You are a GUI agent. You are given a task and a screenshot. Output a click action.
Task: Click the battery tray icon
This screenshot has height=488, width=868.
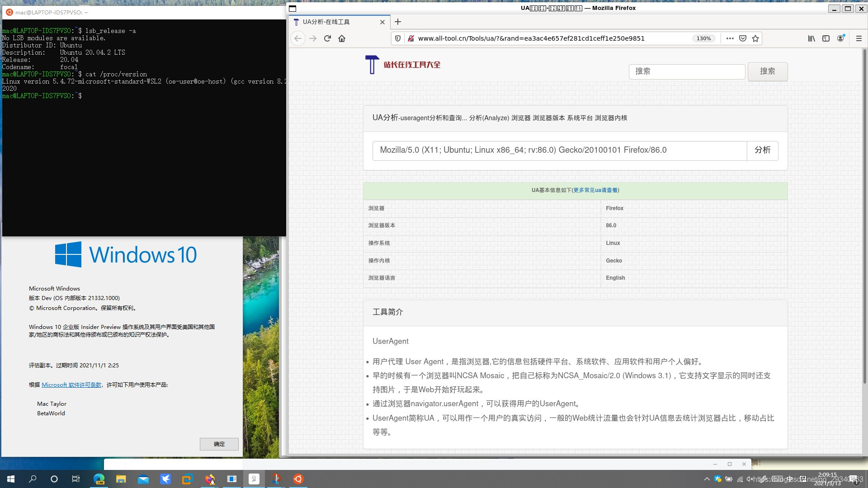(729, 479)
